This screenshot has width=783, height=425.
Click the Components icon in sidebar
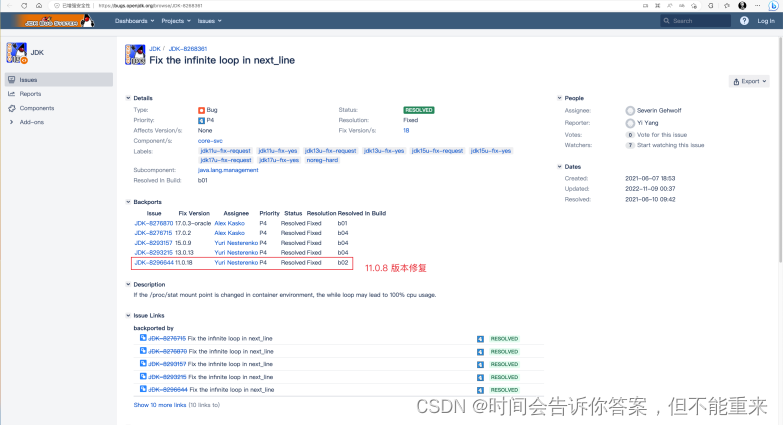[x=11, y=108]
